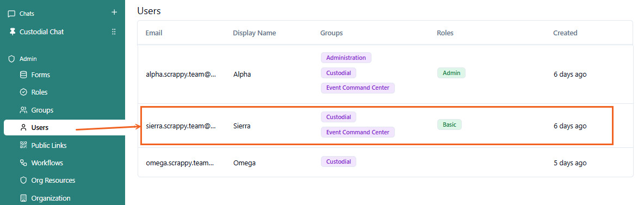Click the Admin section label
This screenshot has height=205, width=644.
(28, 59)
